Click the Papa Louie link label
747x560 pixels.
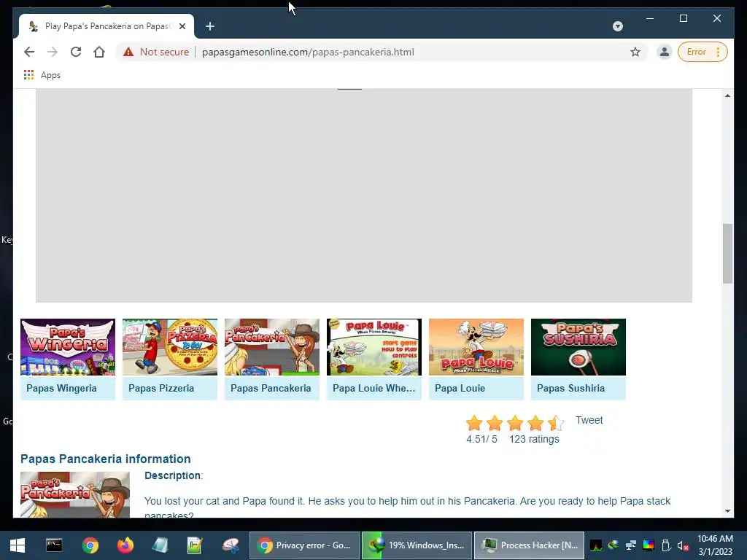pyautogui.click(x=460, y=388)
